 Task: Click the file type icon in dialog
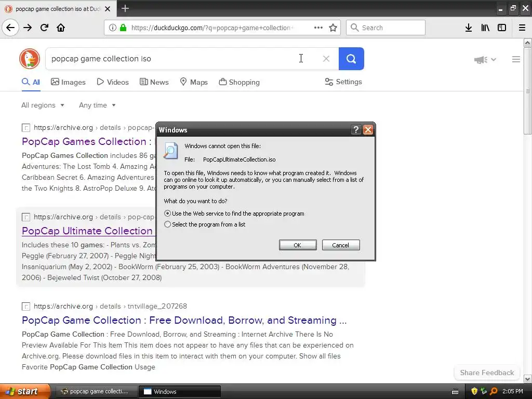[x=170, y=151]
